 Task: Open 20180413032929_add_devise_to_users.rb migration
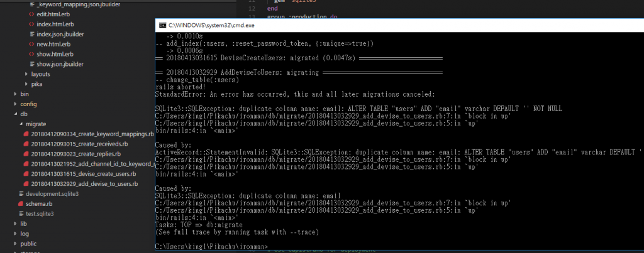84,184
